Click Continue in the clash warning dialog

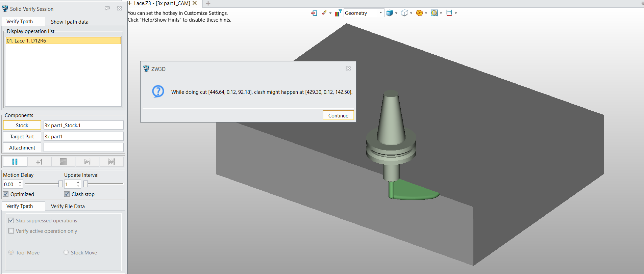coord(338,115)
